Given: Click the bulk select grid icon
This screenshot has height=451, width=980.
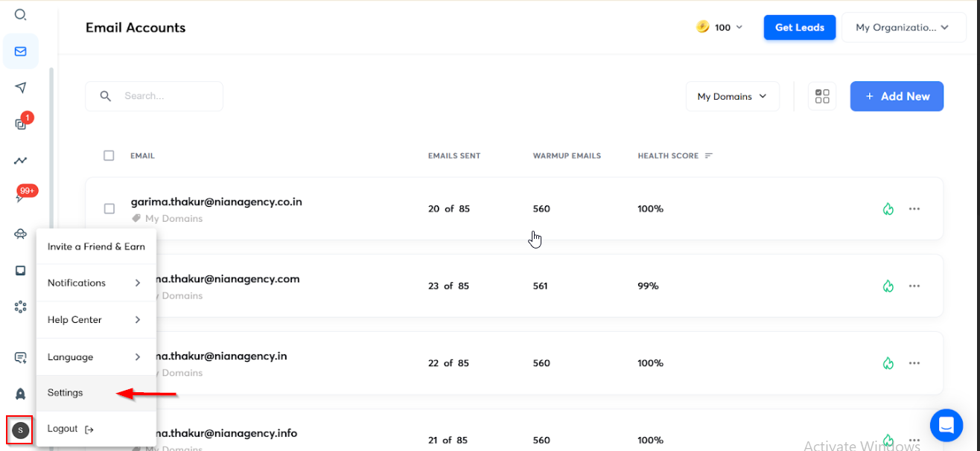Looking at the screenshot, I should [822, 96].
